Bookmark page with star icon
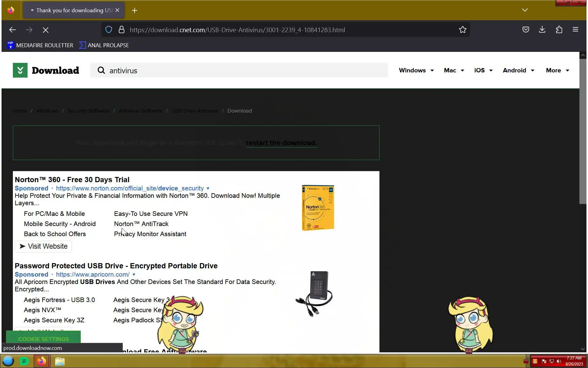Screen dimensions: 588x368 click(x=462, y=30)
